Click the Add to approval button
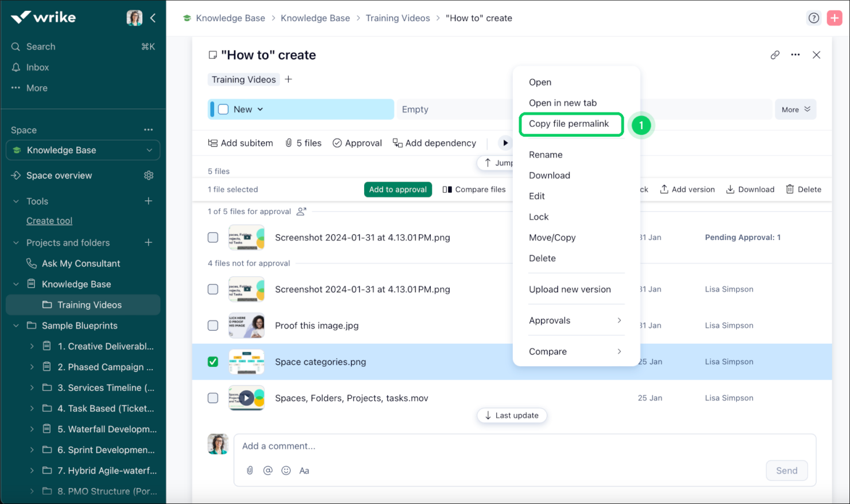 [x=397, y=189]
